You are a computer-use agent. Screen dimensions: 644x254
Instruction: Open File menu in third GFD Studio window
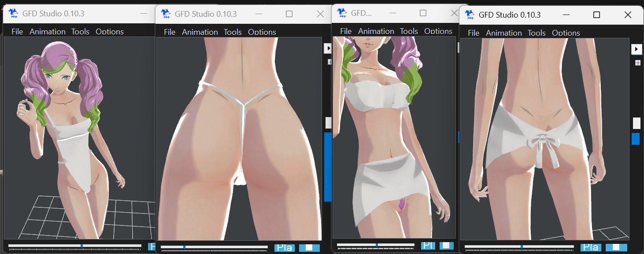click(x=346, y=31)
